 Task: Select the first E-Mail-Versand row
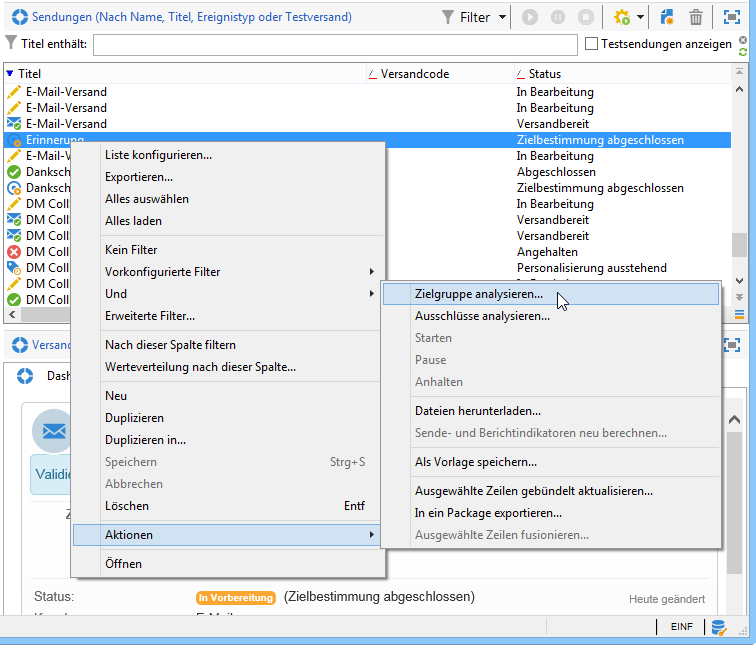click(367, 92)
